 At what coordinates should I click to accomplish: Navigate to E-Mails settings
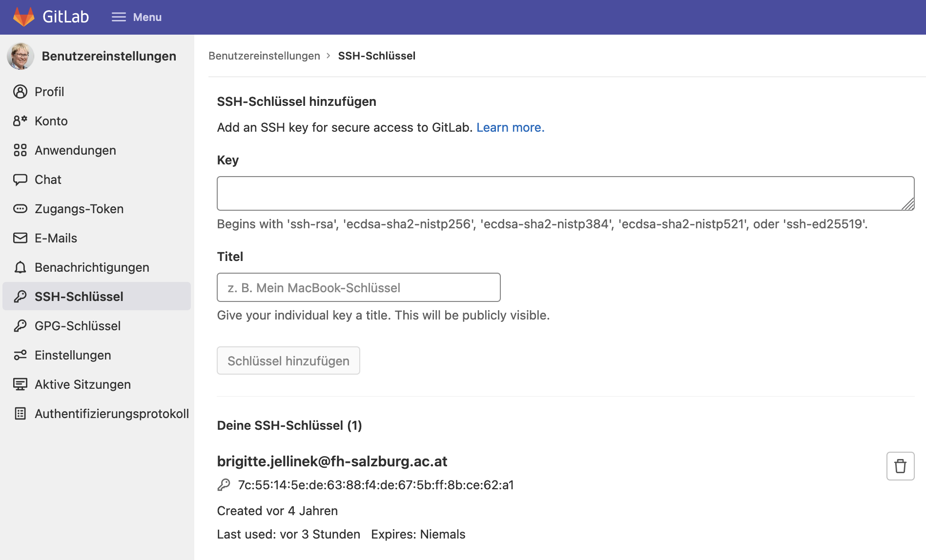click(x=97, y=238)
